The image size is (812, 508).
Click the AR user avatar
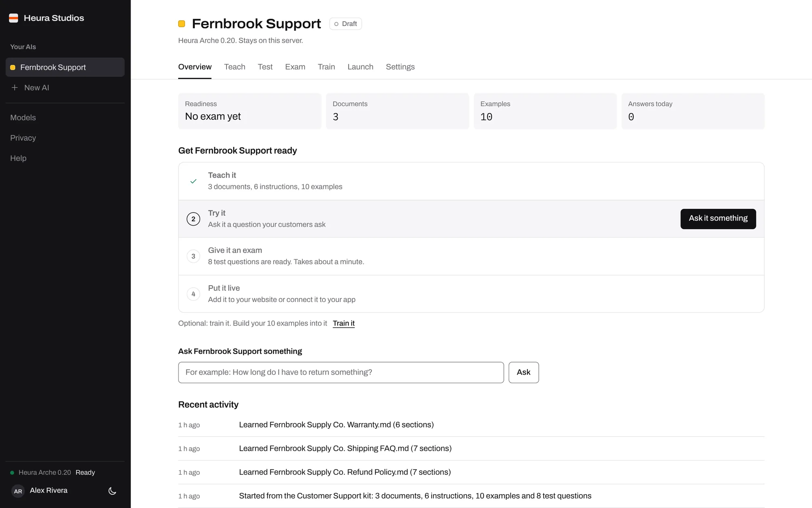pos(18,491)
